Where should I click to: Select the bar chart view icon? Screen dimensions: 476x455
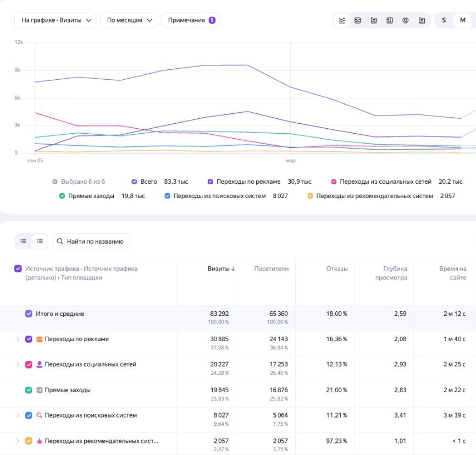tap(374, 20)
